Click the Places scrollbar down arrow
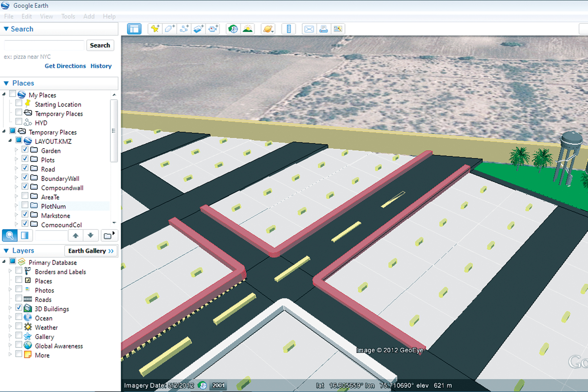 coord(114,223)
